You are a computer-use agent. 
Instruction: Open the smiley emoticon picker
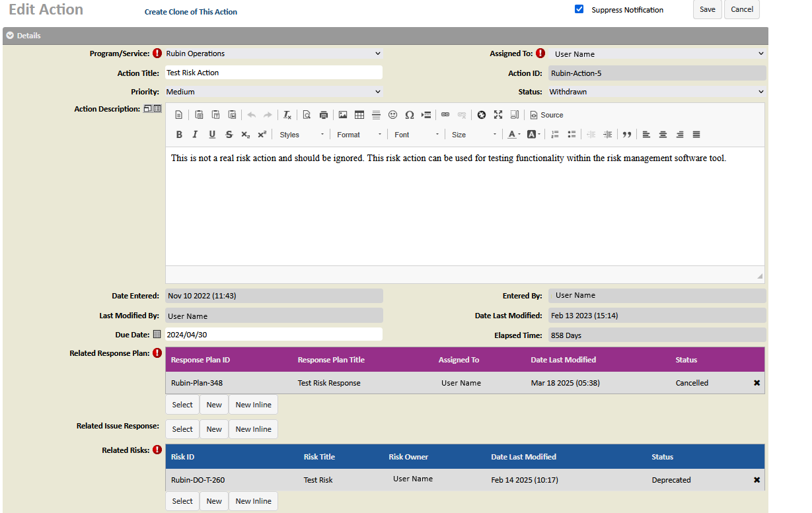pos(392,115)
